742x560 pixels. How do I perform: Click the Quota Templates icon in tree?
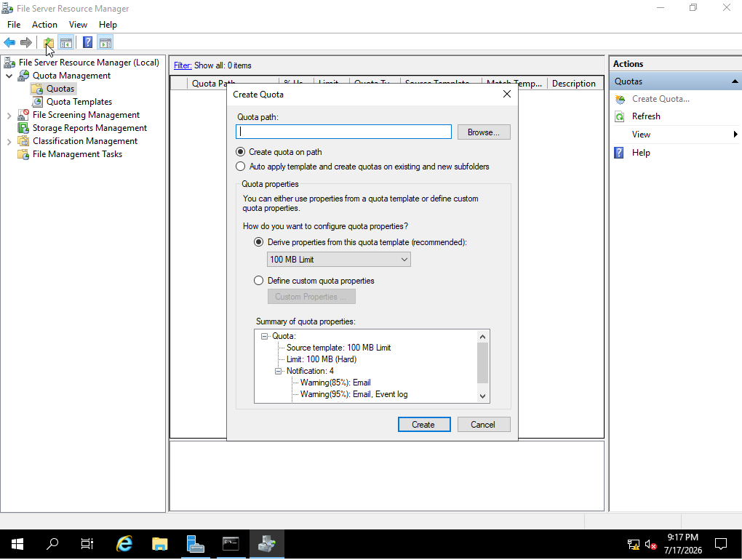pyautogui.click(x=37, y=102)
